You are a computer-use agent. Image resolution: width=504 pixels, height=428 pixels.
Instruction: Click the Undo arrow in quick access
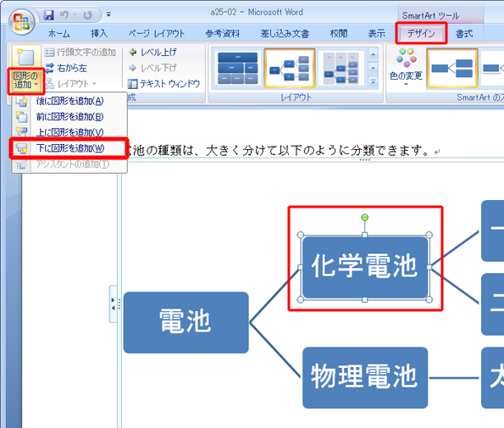(64, 14)
